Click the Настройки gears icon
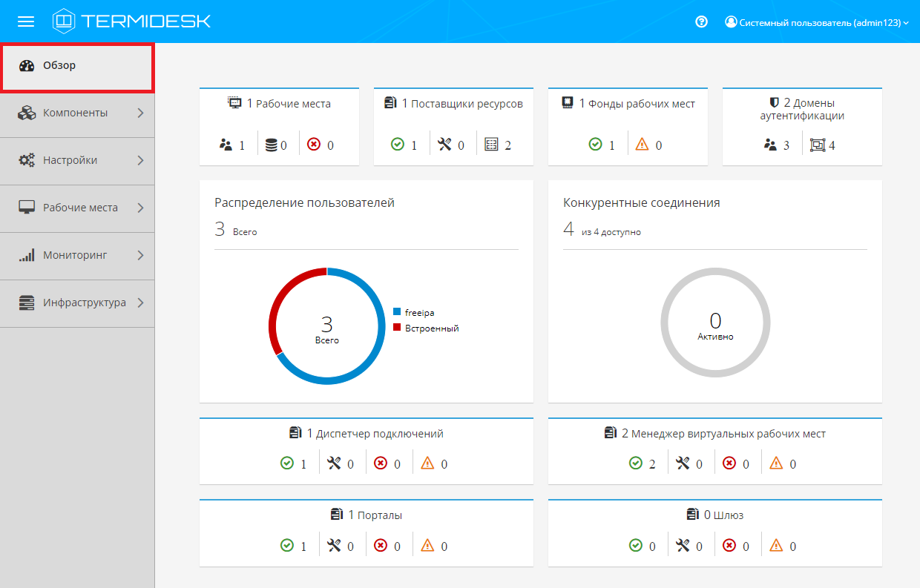The width and height of the screenshot is (920, 588). coord(27,160)
